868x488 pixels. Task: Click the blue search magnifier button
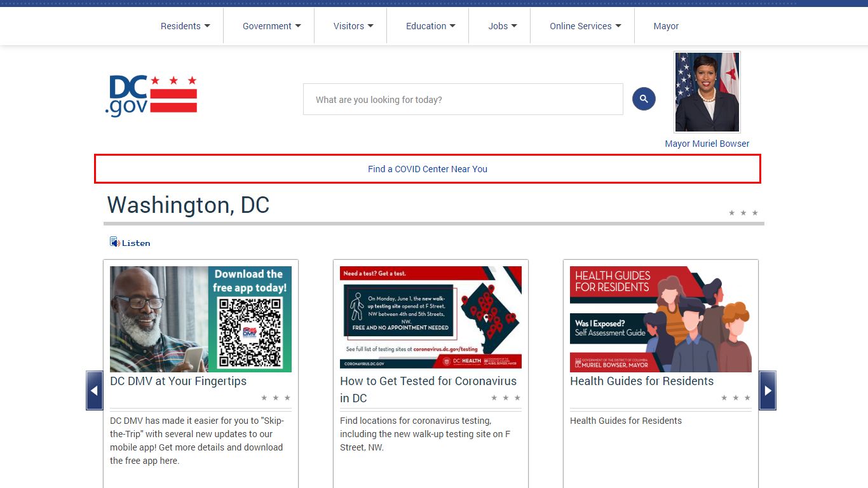(x=644, y=99)
